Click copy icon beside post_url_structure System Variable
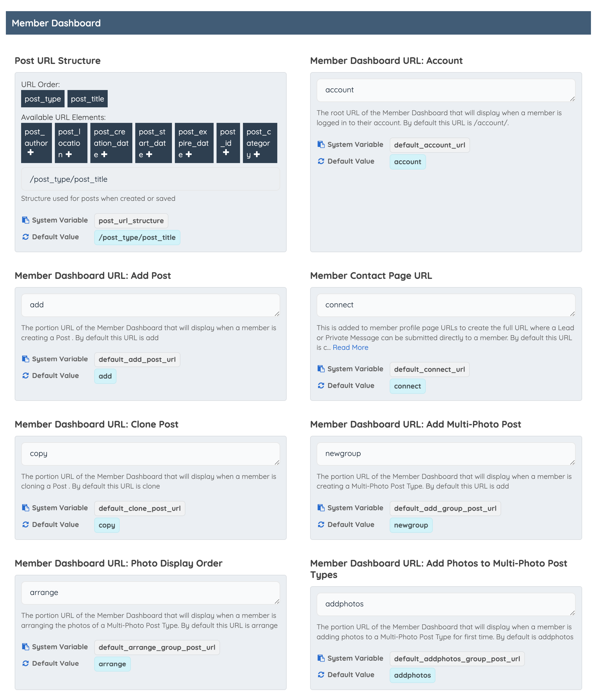Image resolution: width=593 pixels, height=700 pixels. 26,220
